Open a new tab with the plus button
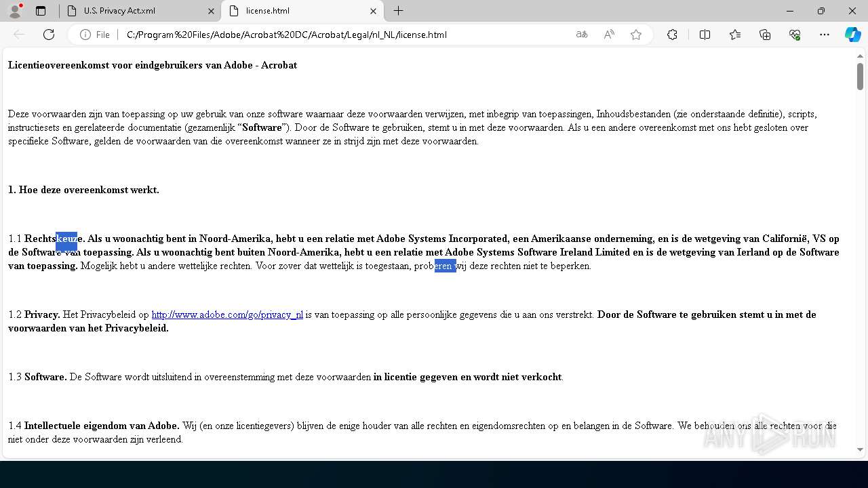The width and height of the screenshot is (868, 488). 399,11
